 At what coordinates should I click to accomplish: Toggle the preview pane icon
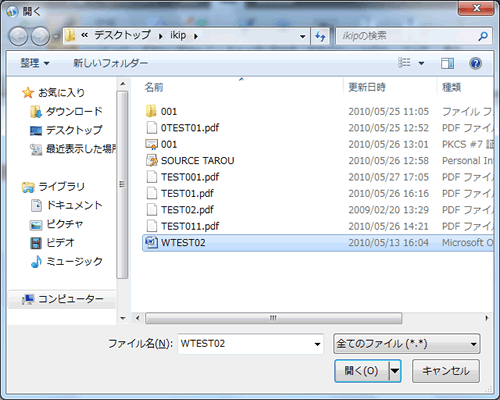[447, 63]
